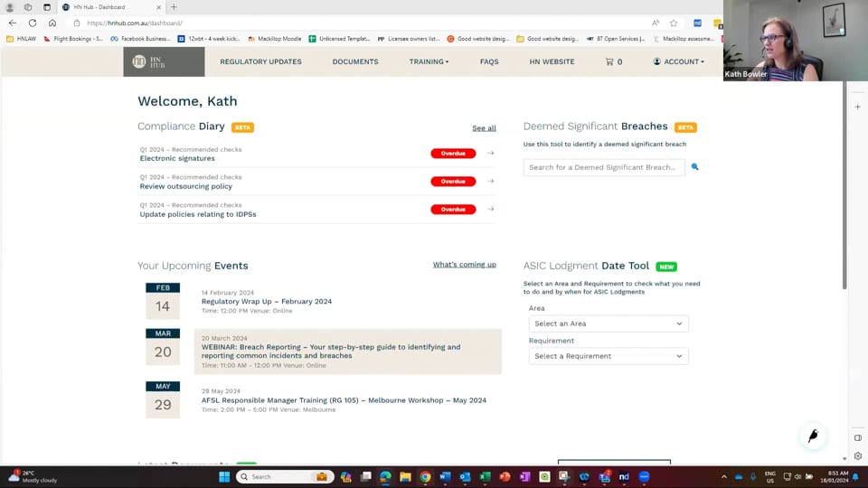868x488 pixels.
Task: Open FAQs menu item
Action: pyautogui.click(x=489, y=62)
